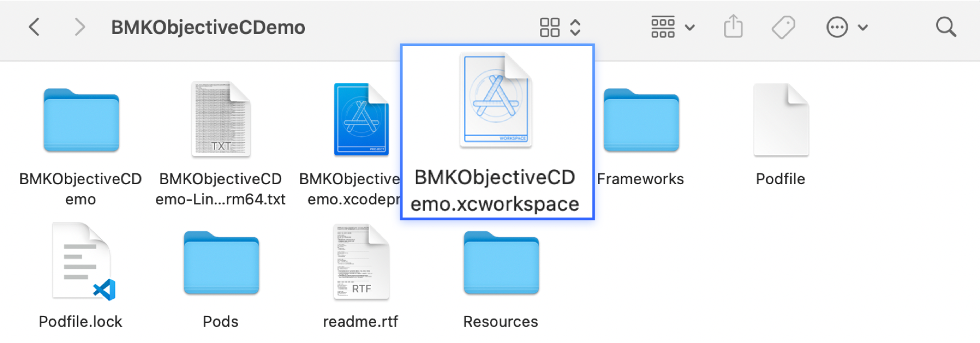Switch view with the icon grid button

pos(549,27)
